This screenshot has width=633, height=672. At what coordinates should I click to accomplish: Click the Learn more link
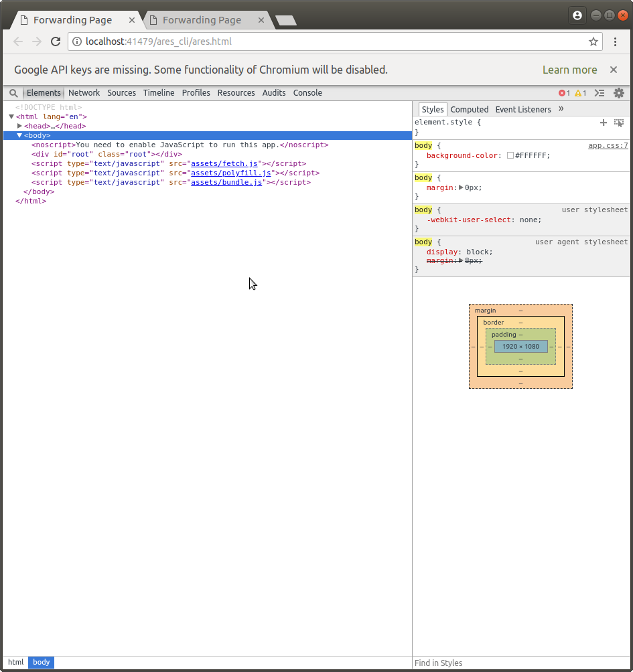click(569, 70)
